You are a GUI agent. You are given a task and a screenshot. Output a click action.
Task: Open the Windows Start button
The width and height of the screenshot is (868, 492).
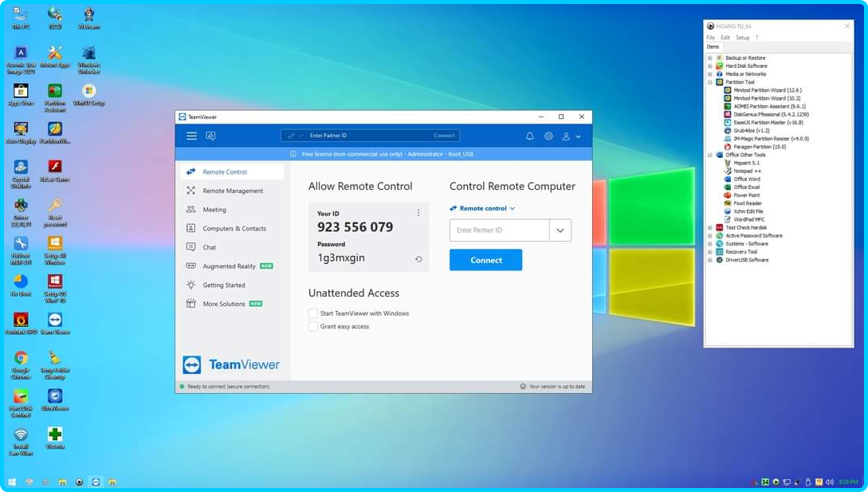12,482
